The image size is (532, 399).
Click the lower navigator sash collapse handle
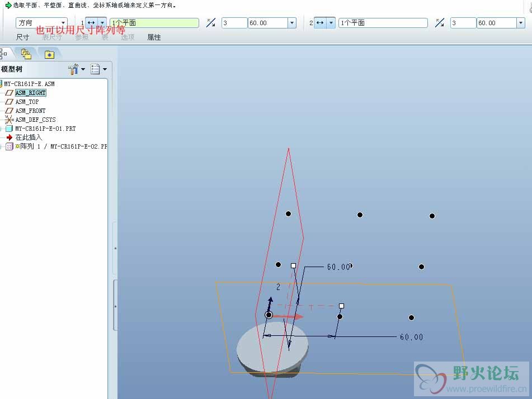(x=115, y=306)
